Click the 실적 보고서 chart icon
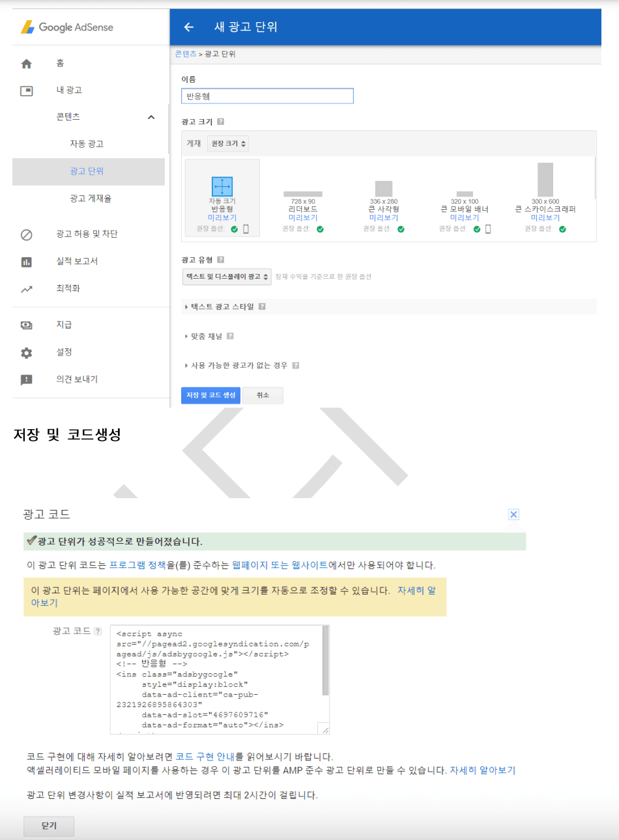Viewport: 619px width, 840px height. pyautogui.click(x=26, y=262)
